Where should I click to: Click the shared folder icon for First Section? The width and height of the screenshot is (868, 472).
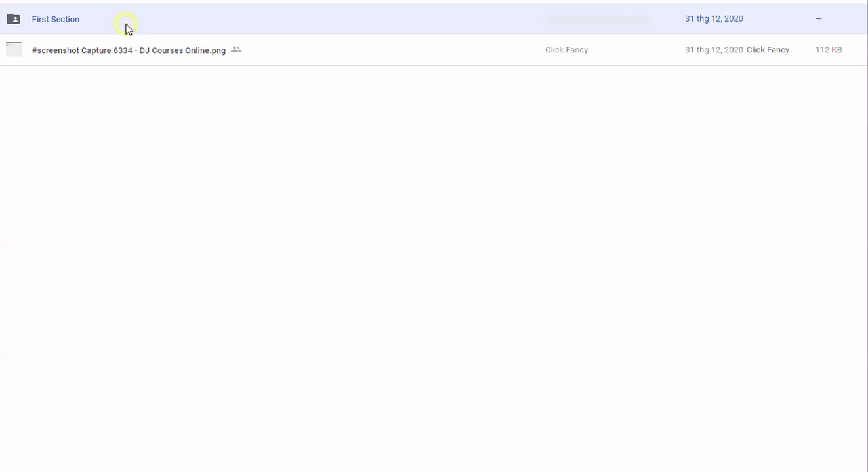(x=14, y=19)
